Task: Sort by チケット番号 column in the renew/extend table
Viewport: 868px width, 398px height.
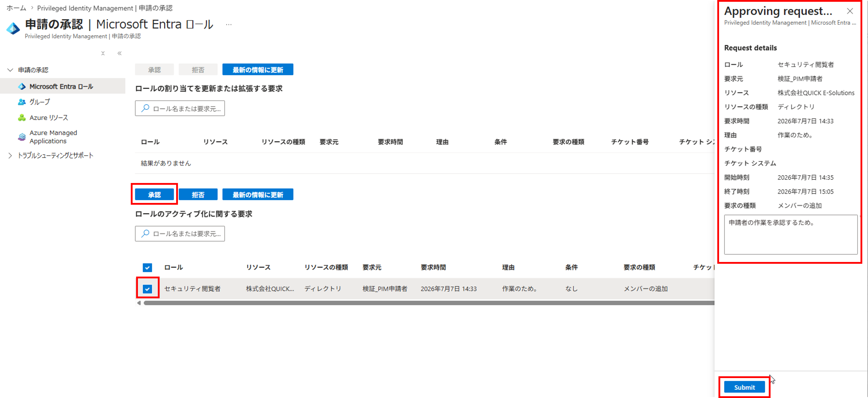Action: point(630,142)
